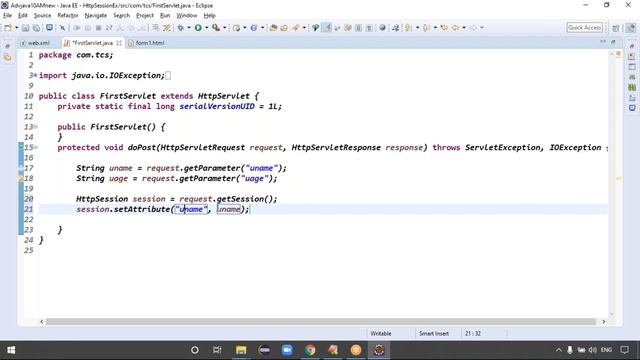Image resolution: width=640 pixels, height=360 pixels.
Task: Toggle Use Step Filters icon
Action: point(167,28)
